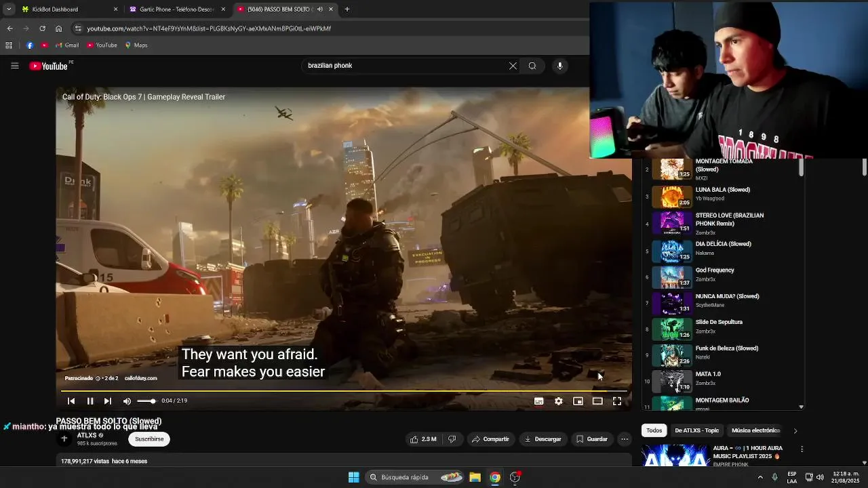Toggle video subtitles captions button

[538, 401]
